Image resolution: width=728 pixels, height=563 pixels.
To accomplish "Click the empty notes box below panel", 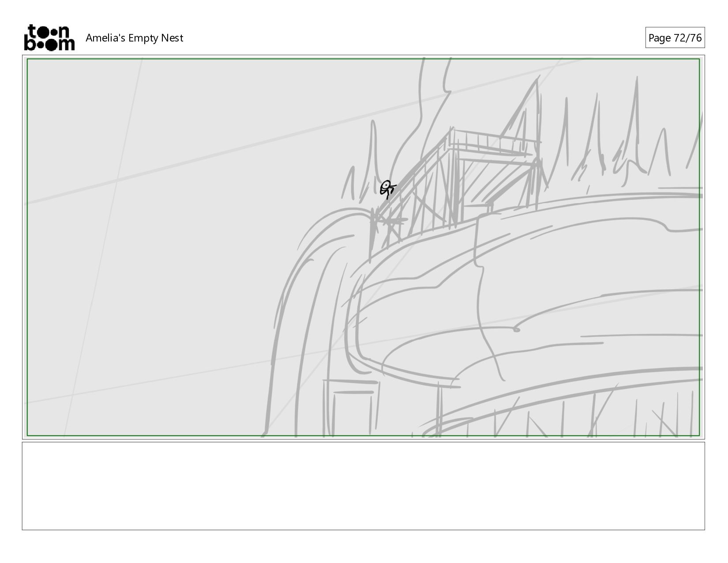I will coord(364,486).
